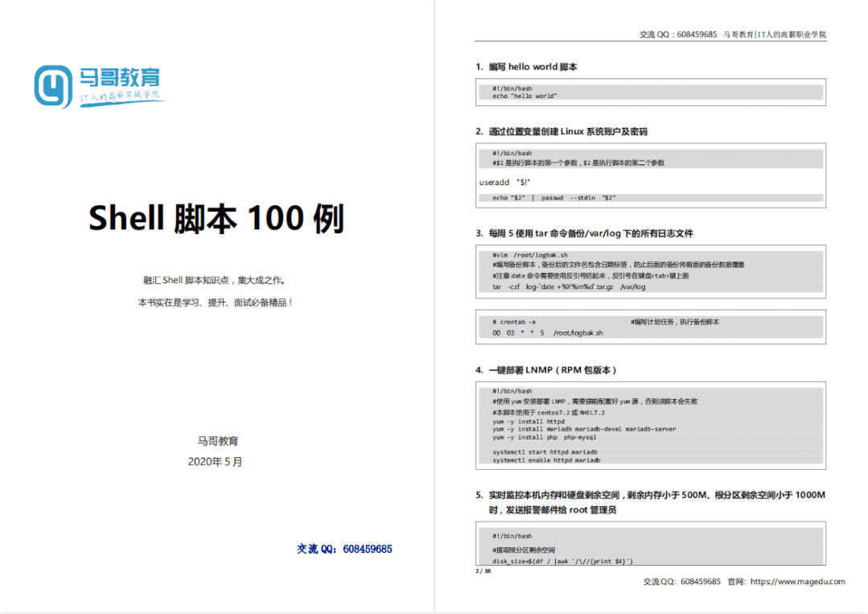Click the footer text '交流QQ: 608459685'
The image size is (868, 614).
(681, 581)
